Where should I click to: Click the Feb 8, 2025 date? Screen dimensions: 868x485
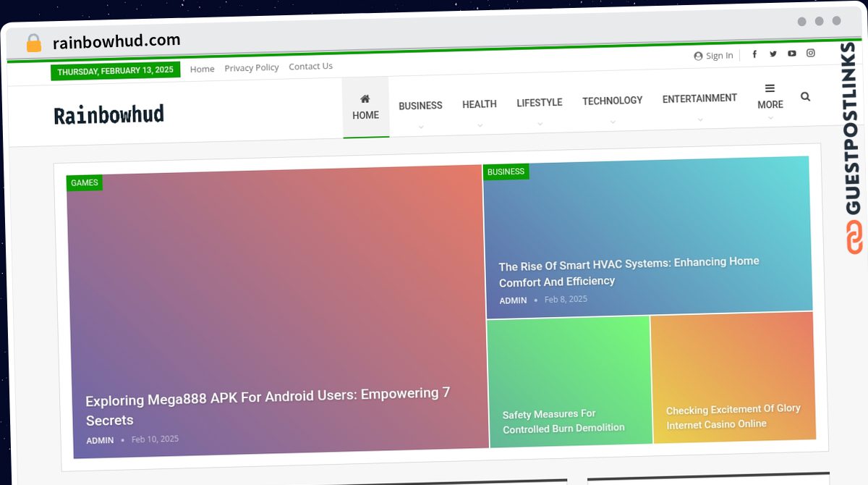566,299
